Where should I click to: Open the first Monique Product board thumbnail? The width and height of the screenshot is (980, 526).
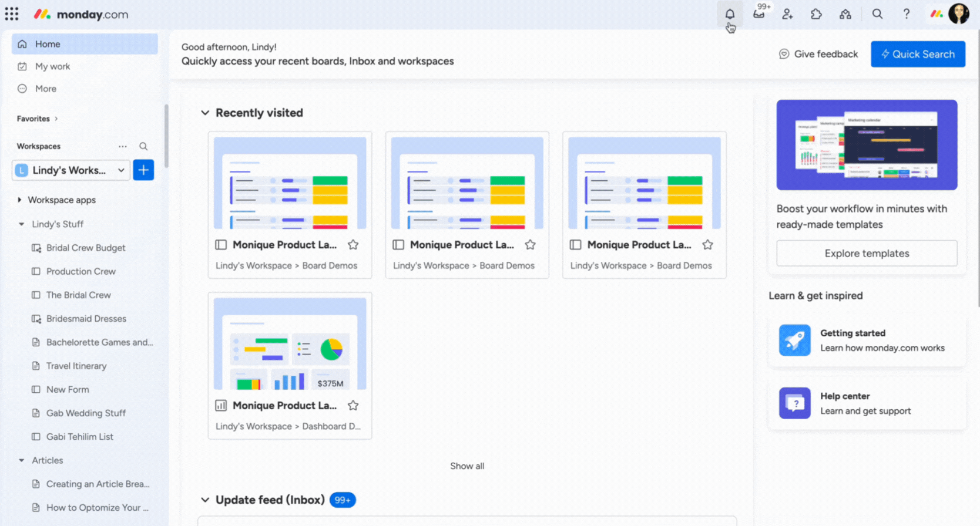[x=290, y=183]
